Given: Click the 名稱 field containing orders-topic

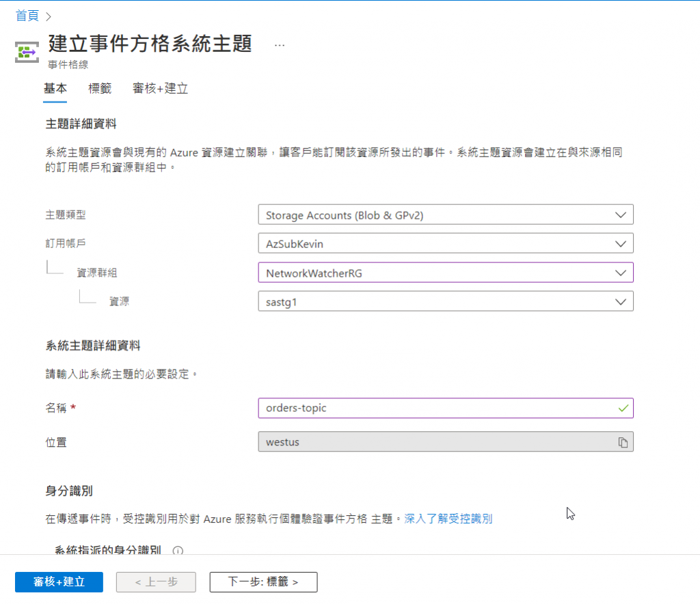Looking at the screenshot, I should (446, 408).
